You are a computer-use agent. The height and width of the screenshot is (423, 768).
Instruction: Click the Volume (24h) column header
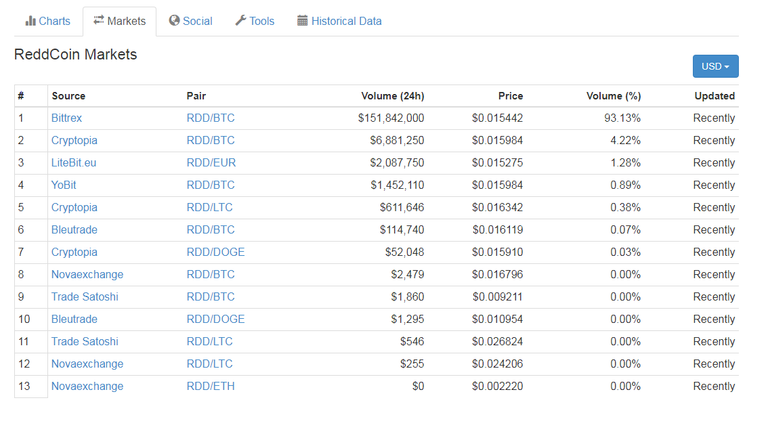click(x=393, y=96)
